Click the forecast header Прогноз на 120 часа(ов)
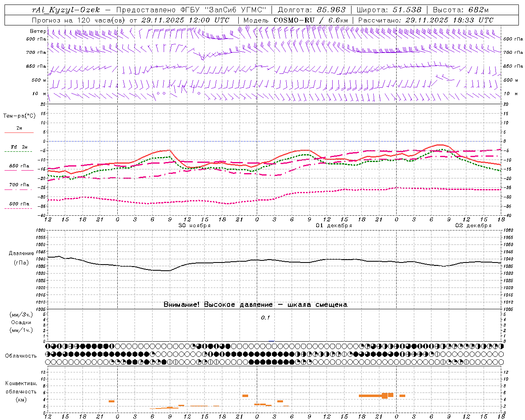The height and width of the screenshot is (420, 525). coord(80,20)
